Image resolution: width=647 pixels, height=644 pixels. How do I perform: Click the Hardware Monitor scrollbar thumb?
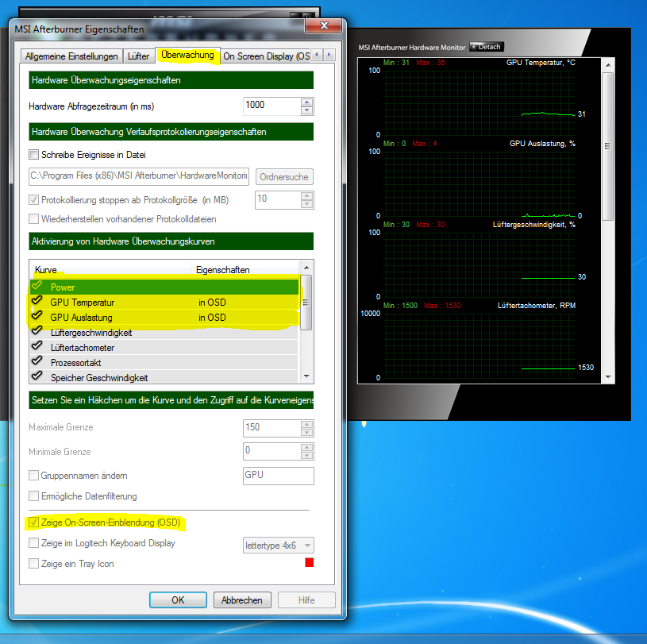coord(607,146)
